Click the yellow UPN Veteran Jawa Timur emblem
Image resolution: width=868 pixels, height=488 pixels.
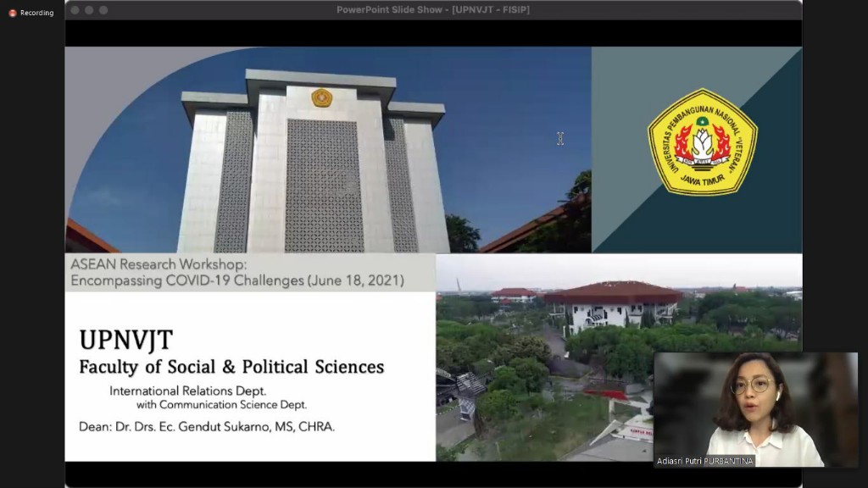pos(703,142)
